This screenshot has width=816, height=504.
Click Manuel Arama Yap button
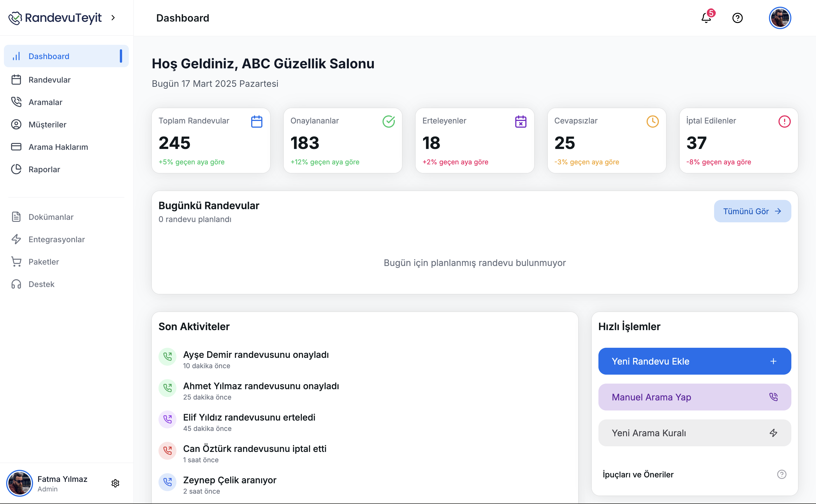[694, 397]
